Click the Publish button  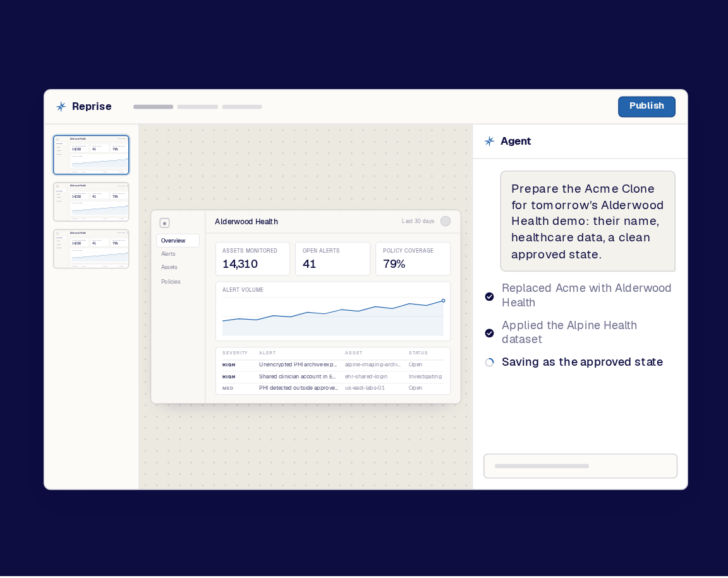click(x=646, y=106)
